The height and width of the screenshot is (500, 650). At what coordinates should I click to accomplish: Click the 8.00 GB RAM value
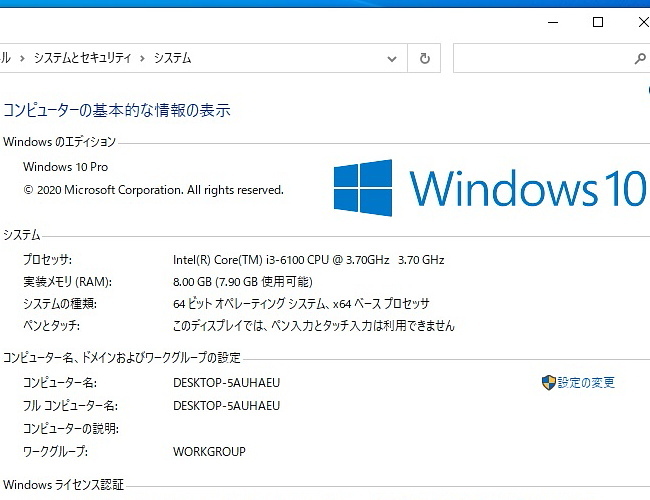[243, 282]
